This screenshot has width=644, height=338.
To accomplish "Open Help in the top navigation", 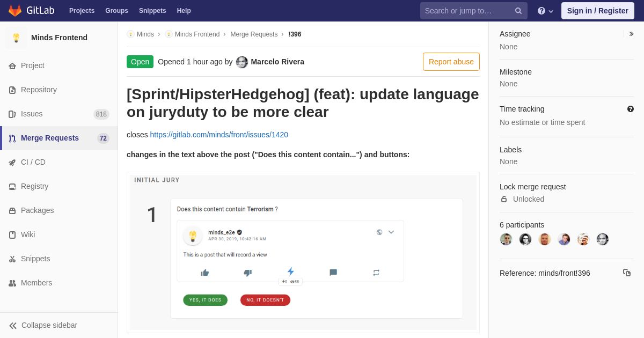I will tap(184, 11).
